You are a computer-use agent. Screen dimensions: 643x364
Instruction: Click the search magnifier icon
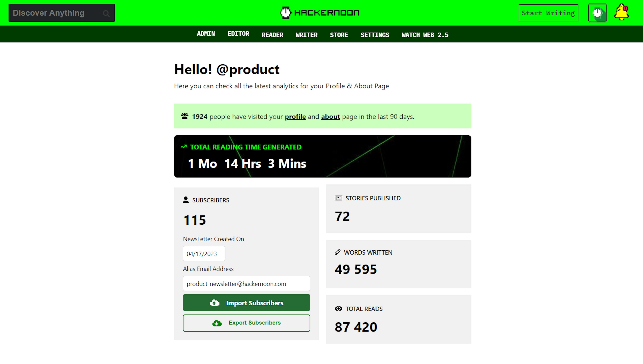(x=106, y=13)
